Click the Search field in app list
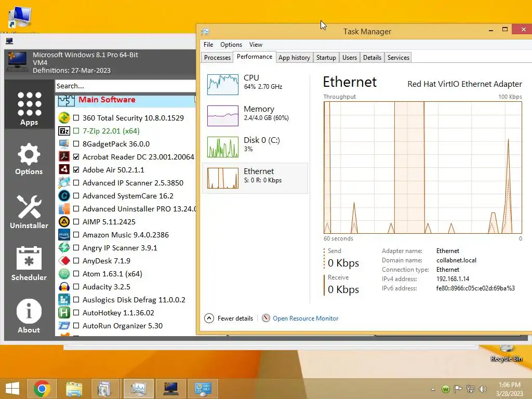532x399 pixels. (126, 86)
